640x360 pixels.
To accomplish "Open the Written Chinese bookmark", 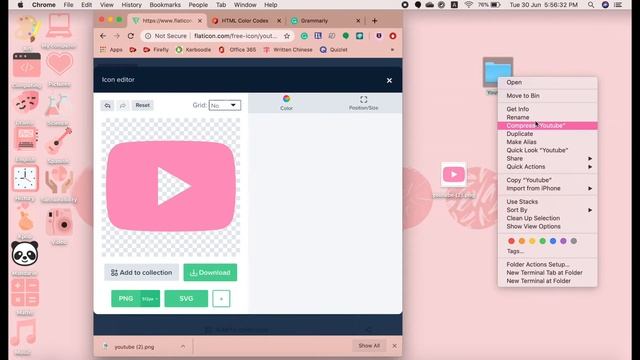I will [x=288, y=49].
